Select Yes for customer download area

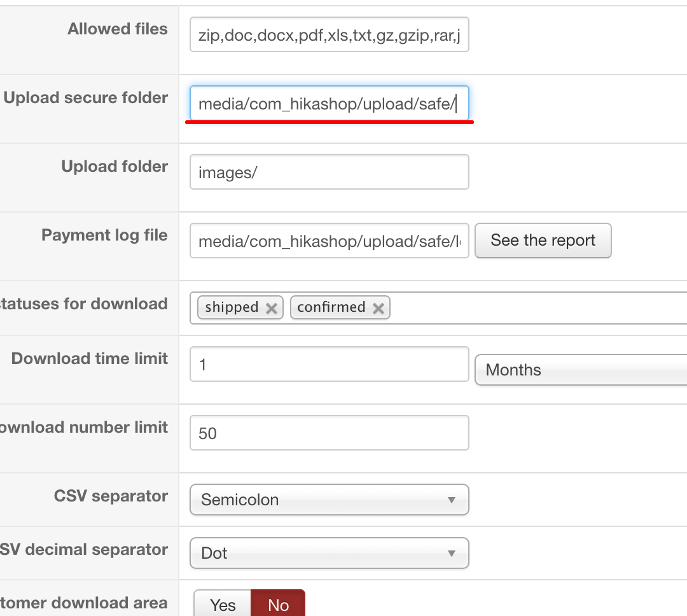(x=223, y=605)
